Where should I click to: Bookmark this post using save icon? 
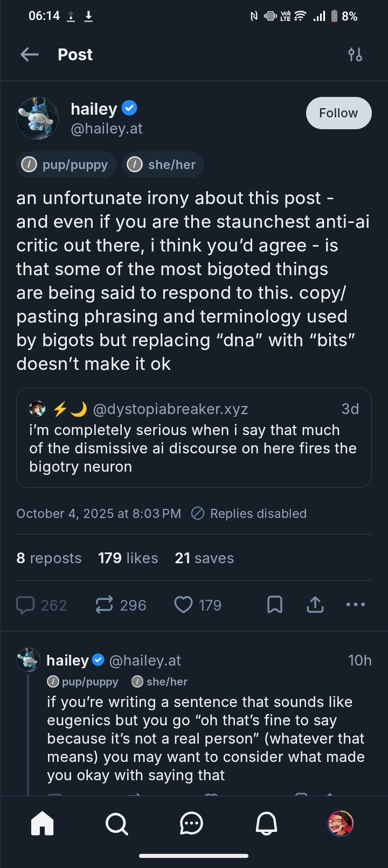275,605
